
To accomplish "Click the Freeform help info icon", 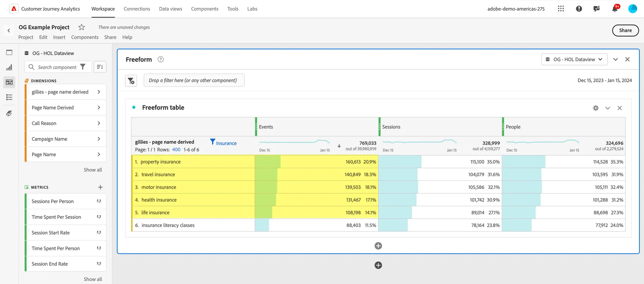I will 160,59.
